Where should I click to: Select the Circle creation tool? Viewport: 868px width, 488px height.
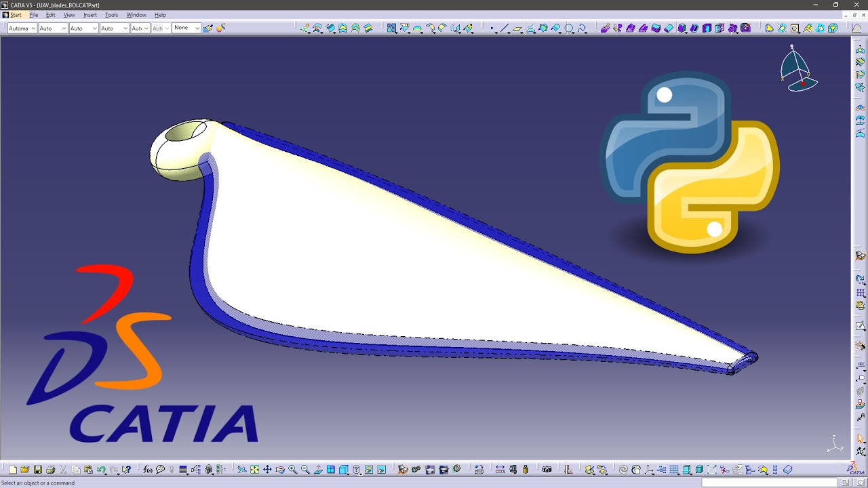pyautogui.click(x=570, y=28)
